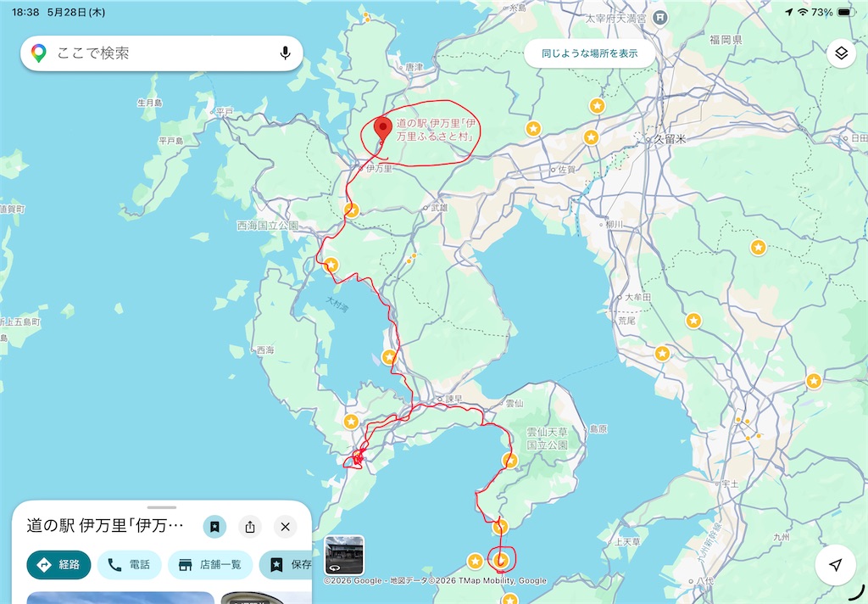This screenshot has width=868, height=604.
Task: Tap the share icon in place card
Action: [250, 527]
